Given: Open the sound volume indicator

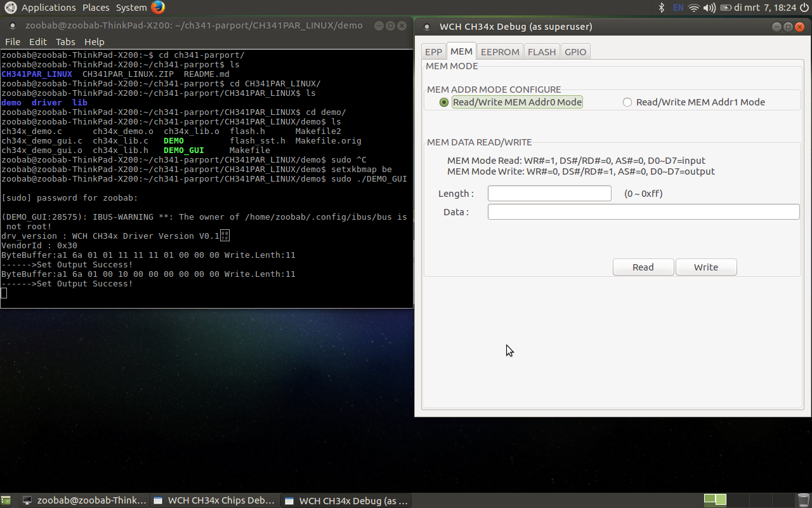Looking at the screenshot, I should pyautogui.click(x=710, y=8).
